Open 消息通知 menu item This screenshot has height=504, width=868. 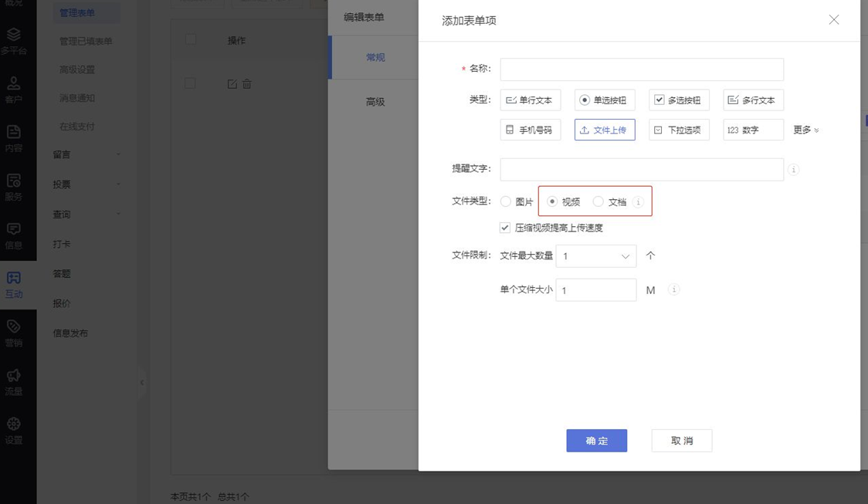click(77, 98)
